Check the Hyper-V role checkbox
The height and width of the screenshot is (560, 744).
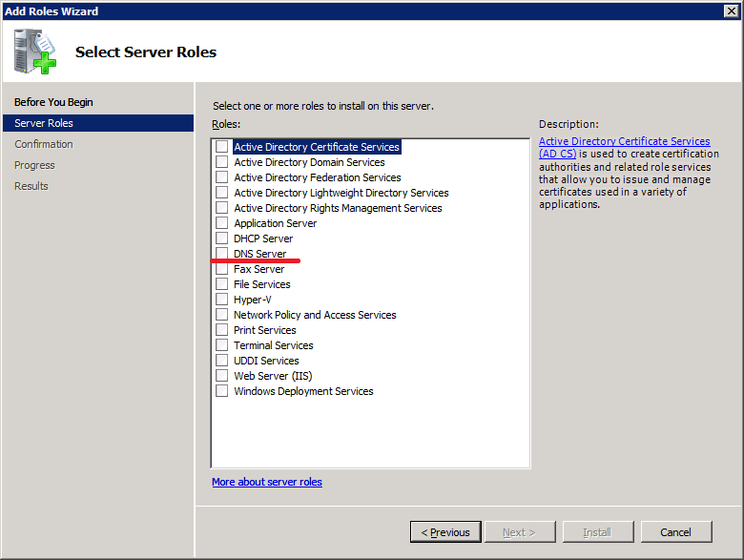[x=221, y=300]
